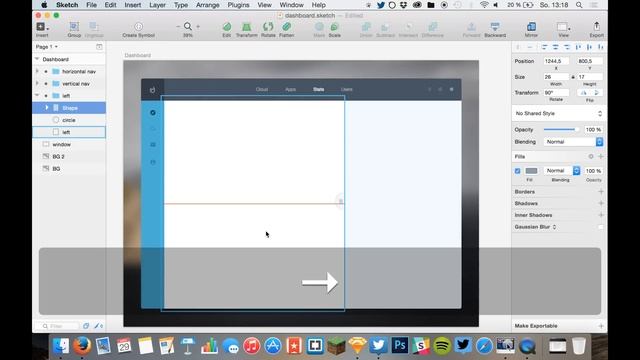Click the flip vertical button in the inspector
The image size is (640, 360).
tap(596, 93)
